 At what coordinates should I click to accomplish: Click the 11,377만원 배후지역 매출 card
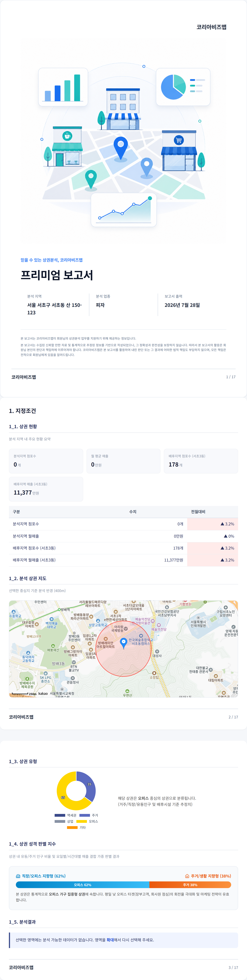pos(46,489)
